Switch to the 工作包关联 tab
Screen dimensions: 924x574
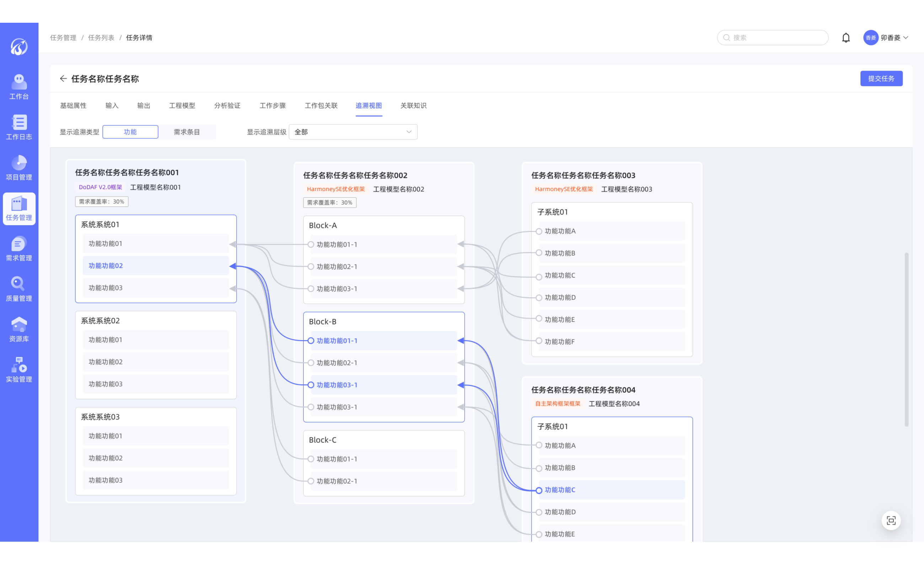(x=321, y=105)
